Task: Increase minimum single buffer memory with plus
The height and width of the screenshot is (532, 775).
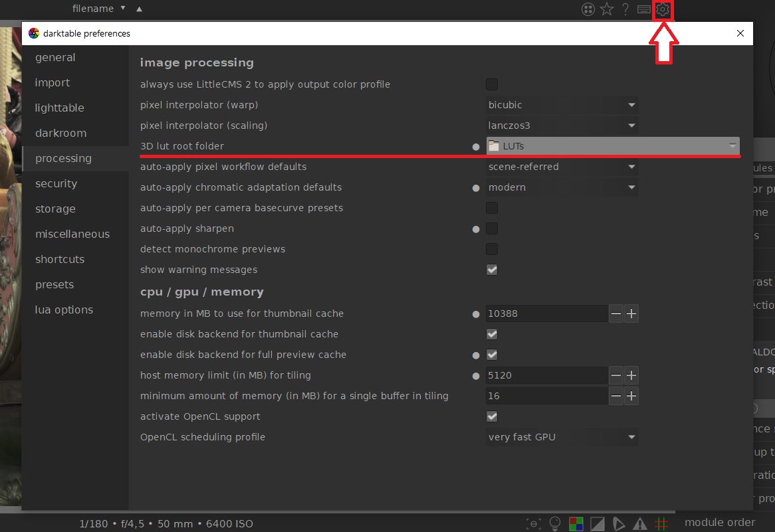Action: click(x=631, y=396)
